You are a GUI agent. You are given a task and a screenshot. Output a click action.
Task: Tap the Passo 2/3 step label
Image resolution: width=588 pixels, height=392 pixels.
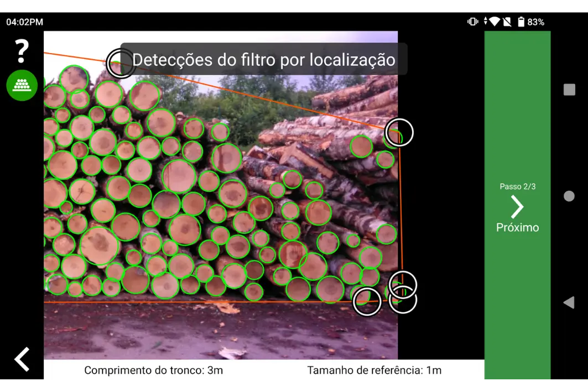click(x=518, y=186)
